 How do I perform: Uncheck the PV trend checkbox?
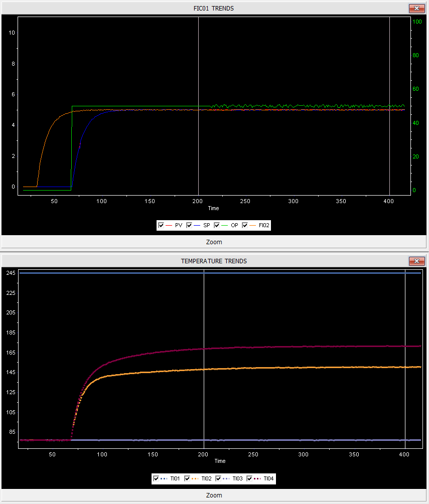[161, 226]
